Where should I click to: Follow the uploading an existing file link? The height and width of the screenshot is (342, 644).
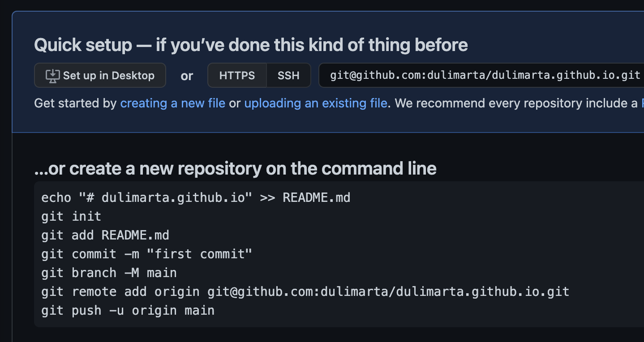316,103
